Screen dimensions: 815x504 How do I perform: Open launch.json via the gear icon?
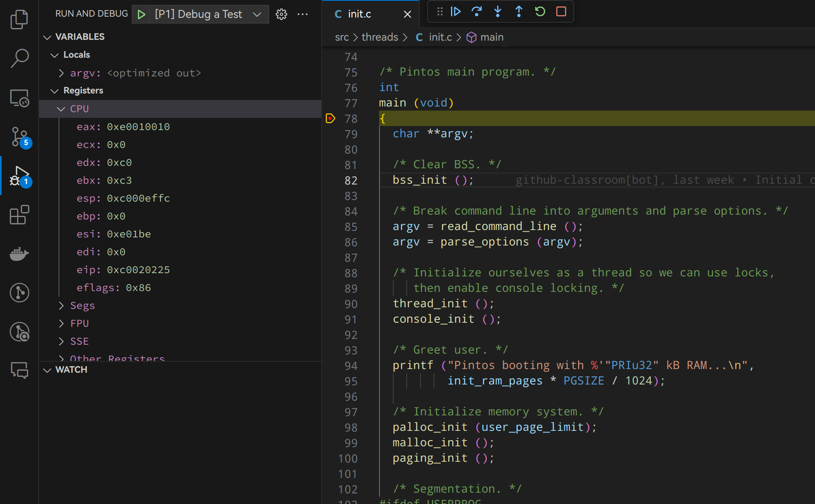click(x=281, y=14)
